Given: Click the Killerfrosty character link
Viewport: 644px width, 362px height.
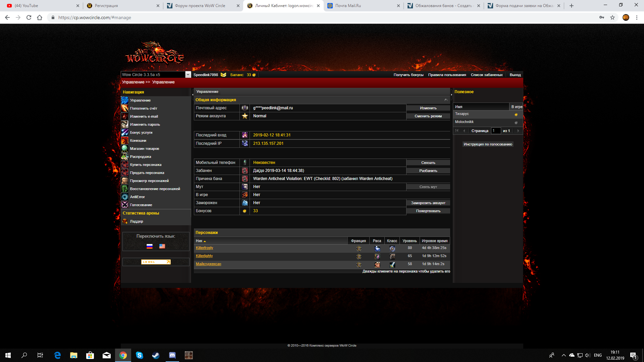Looking at the screenshot, I should 204,248.
